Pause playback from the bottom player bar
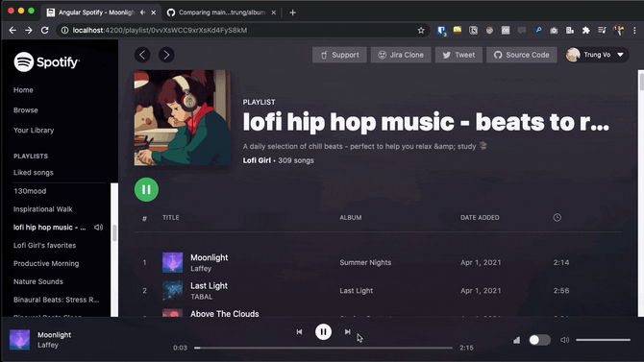 (x=323, y=331)
